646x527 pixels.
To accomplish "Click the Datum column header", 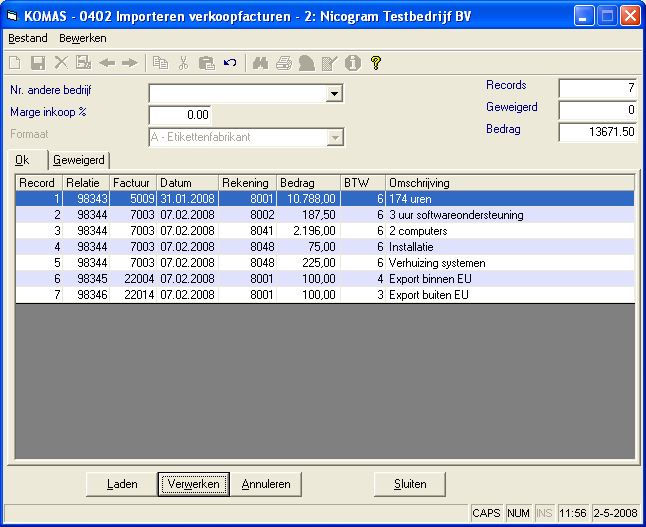I will (187, 183).
